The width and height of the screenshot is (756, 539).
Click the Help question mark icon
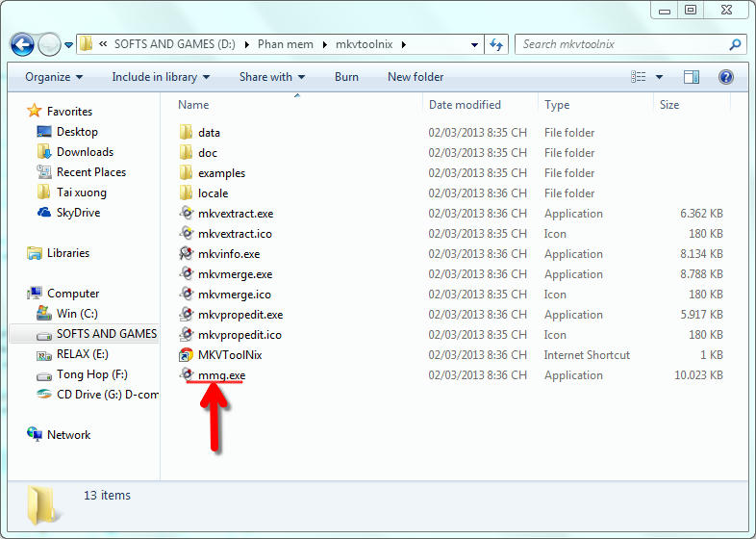(x=725, y=77)
